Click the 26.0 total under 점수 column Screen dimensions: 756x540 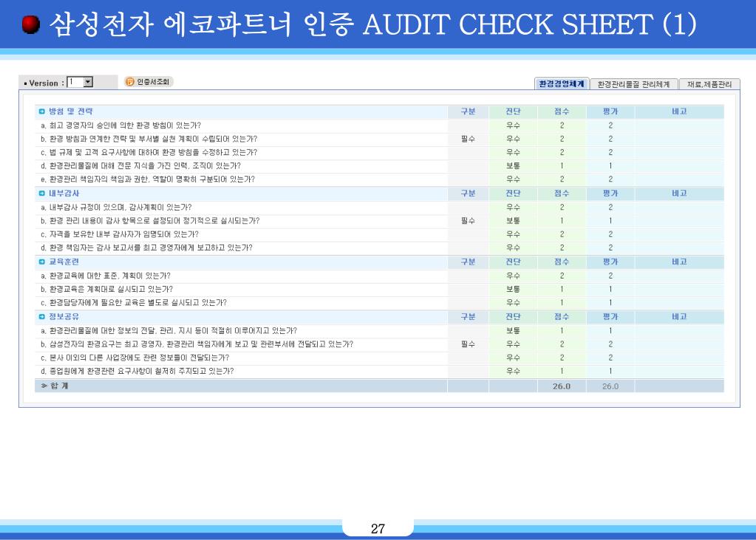click(562, 386)
